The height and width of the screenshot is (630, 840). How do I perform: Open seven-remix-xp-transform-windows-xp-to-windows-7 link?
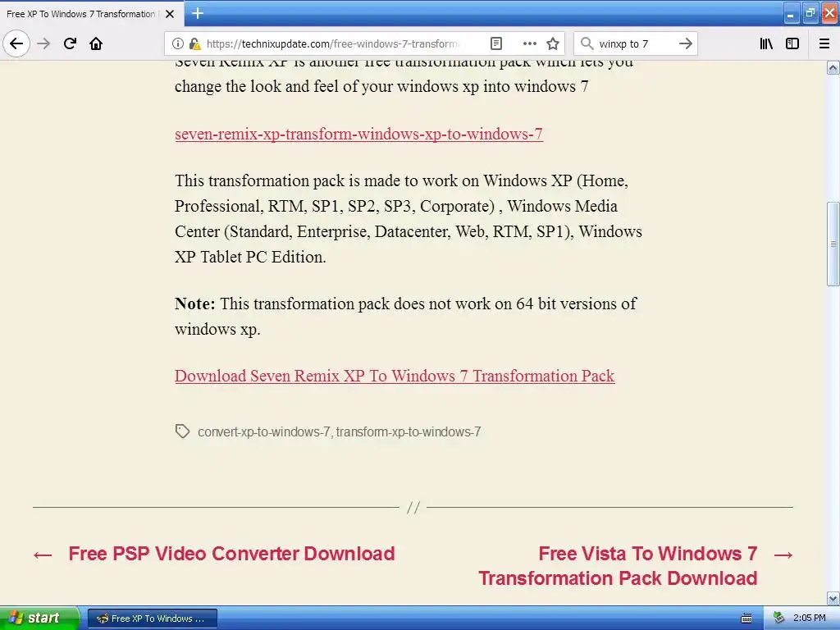click(359, 134)
